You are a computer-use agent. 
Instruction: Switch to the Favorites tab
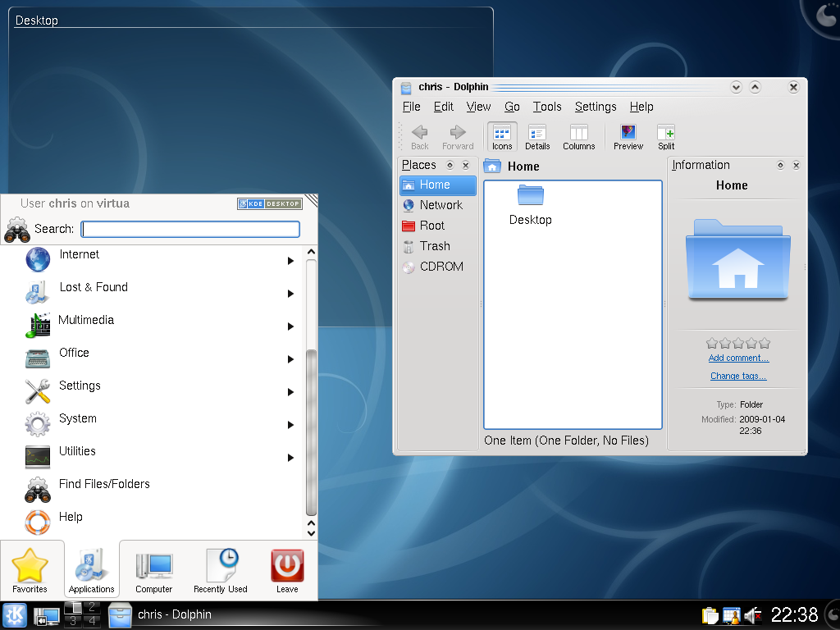tap(30, 571)
